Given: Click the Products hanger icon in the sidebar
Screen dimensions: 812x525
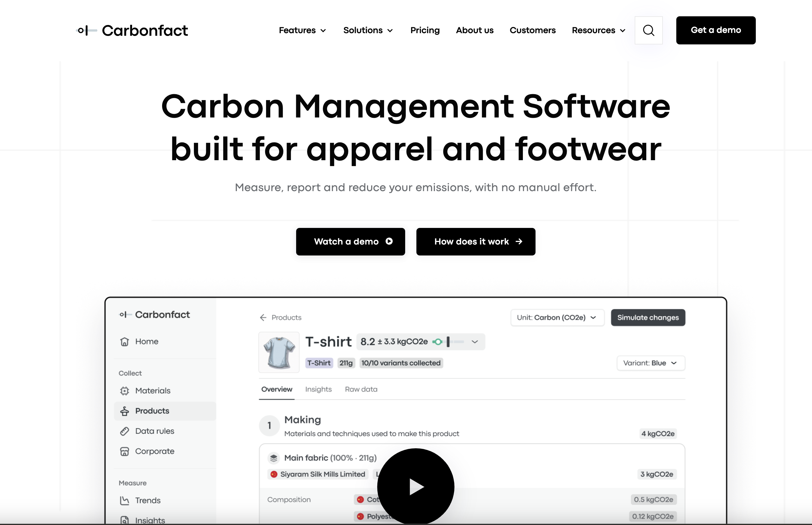Looking at the screenshot, I should tap(124, 411).
